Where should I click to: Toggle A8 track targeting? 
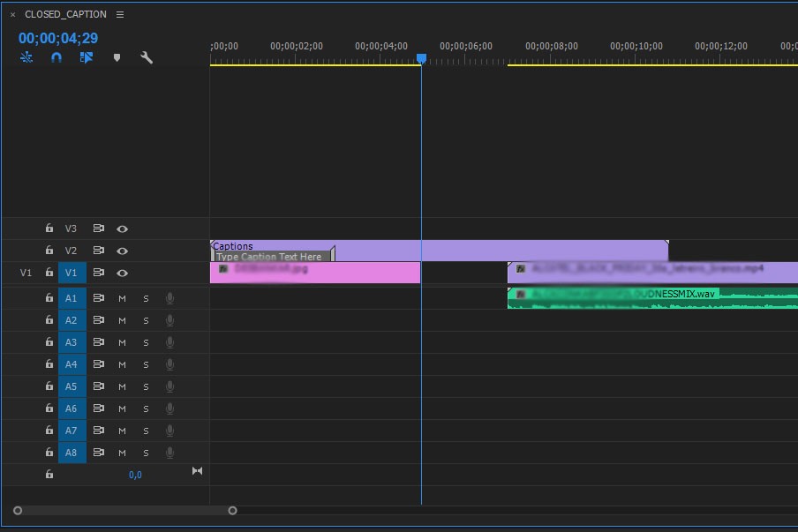(x=72, y=453)
